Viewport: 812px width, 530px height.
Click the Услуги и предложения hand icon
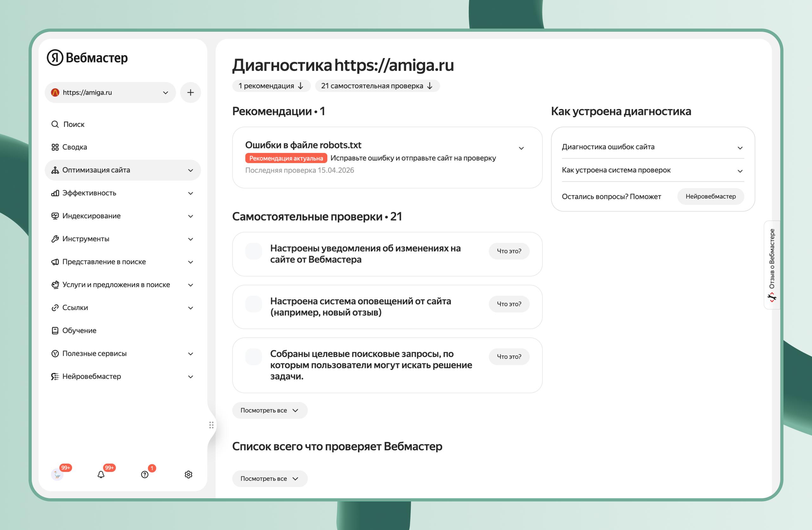click(55, 285)
